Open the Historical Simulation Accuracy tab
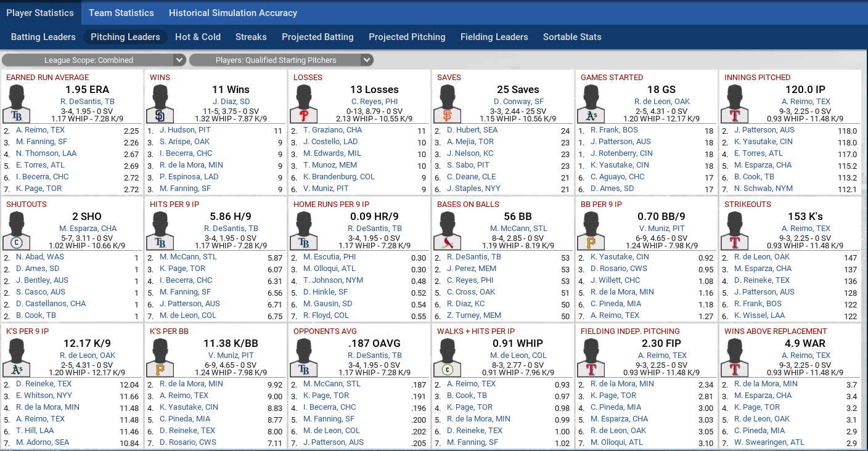Viewport: 868px width, 451px height. click(233, 12)
